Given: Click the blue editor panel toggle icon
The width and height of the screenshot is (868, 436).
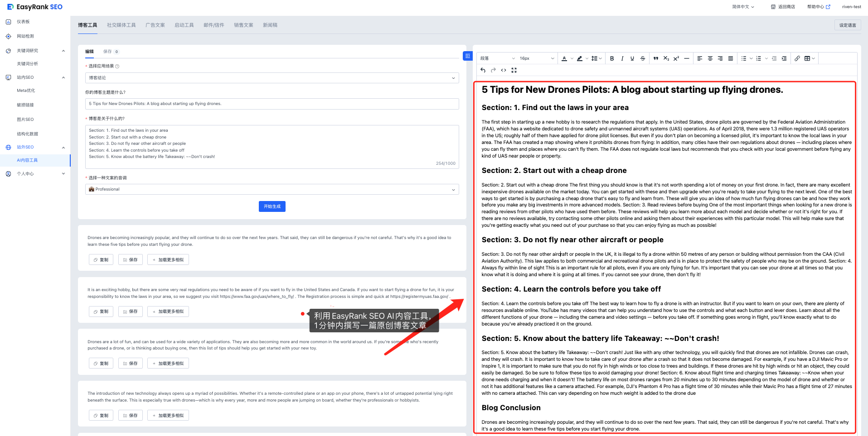Looking at the screenshot, I should click(467, 56).
